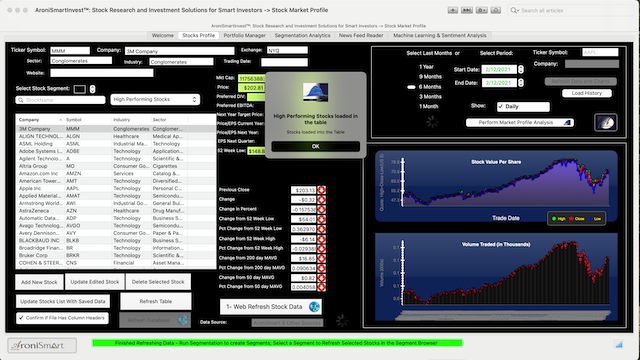Click the Delete Selected Stock button

click(x=158, y=282)
